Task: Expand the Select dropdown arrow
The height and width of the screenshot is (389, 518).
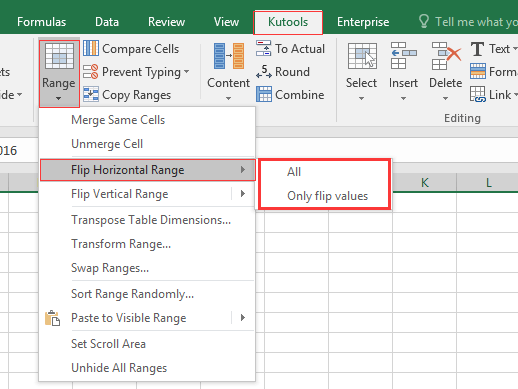Action: [x=361, y=98]
